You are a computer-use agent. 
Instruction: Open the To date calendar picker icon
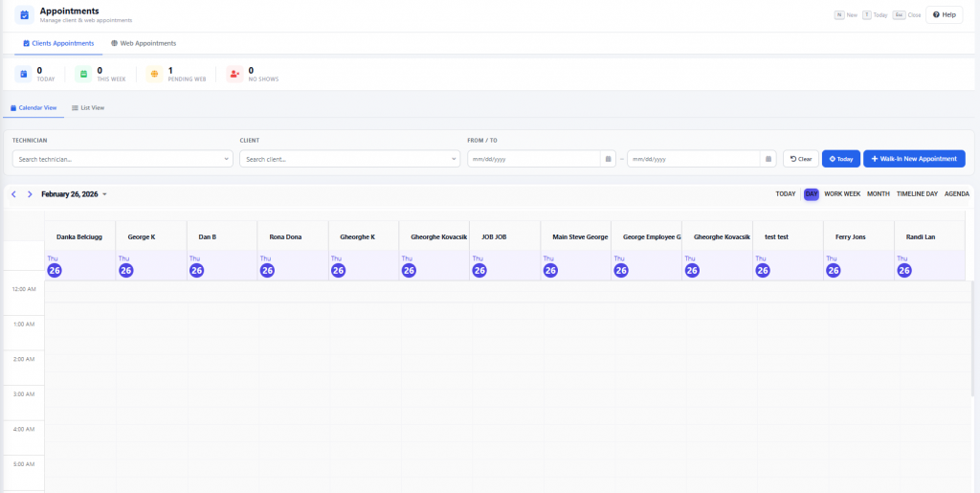(x=768, y=159)
